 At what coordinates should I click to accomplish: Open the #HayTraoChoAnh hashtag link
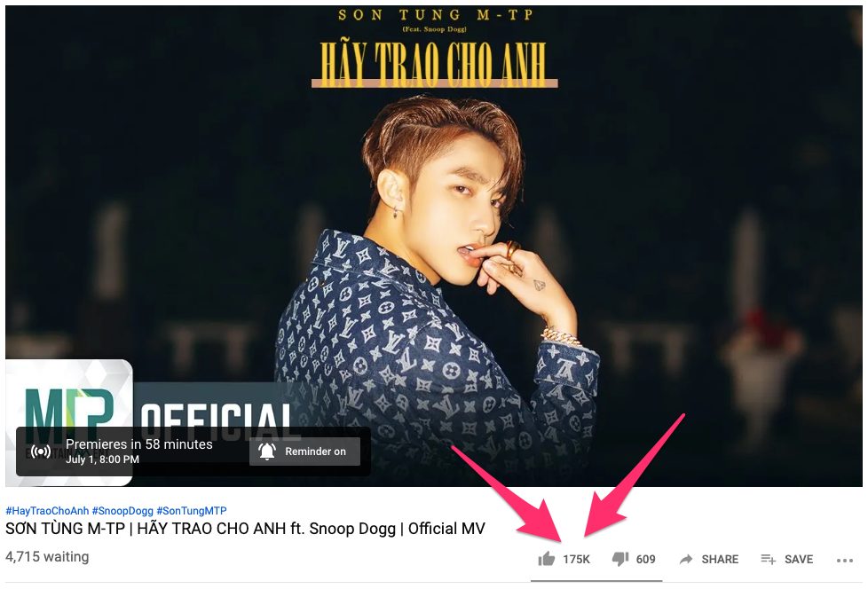click(x=47, y=510)
